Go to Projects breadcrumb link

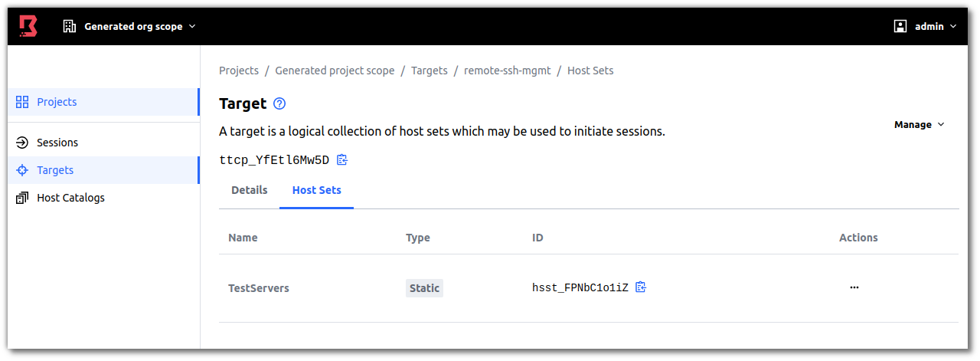click(x=239, y=71)
